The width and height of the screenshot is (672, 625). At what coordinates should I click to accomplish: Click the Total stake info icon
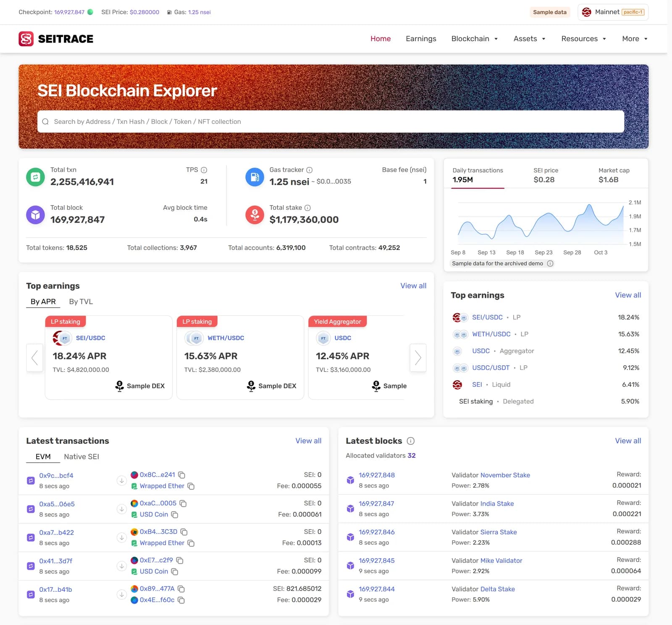click(307, 208)
